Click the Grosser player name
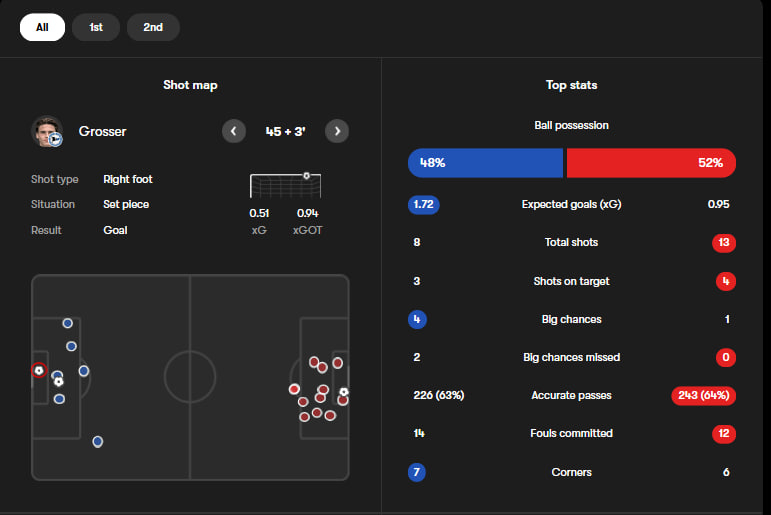The image size is (771, 515). click(x=102, y=131)
